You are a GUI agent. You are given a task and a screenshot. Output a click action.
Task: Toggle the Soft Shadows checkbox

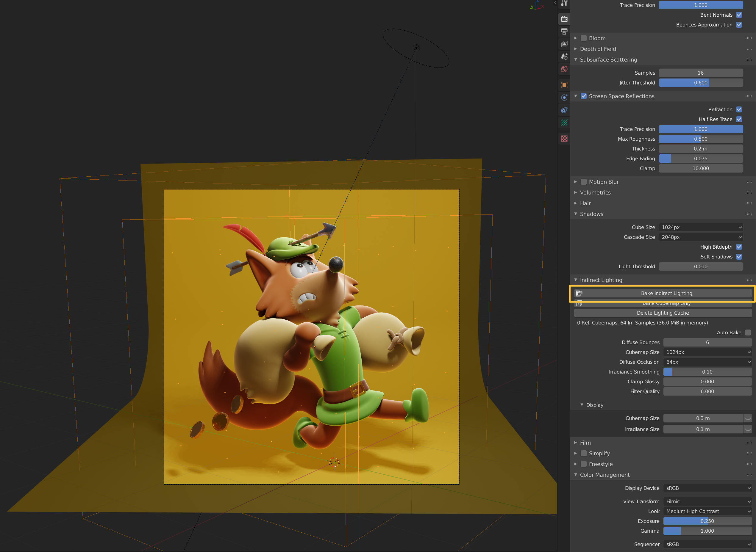click(x=739, y=257)
